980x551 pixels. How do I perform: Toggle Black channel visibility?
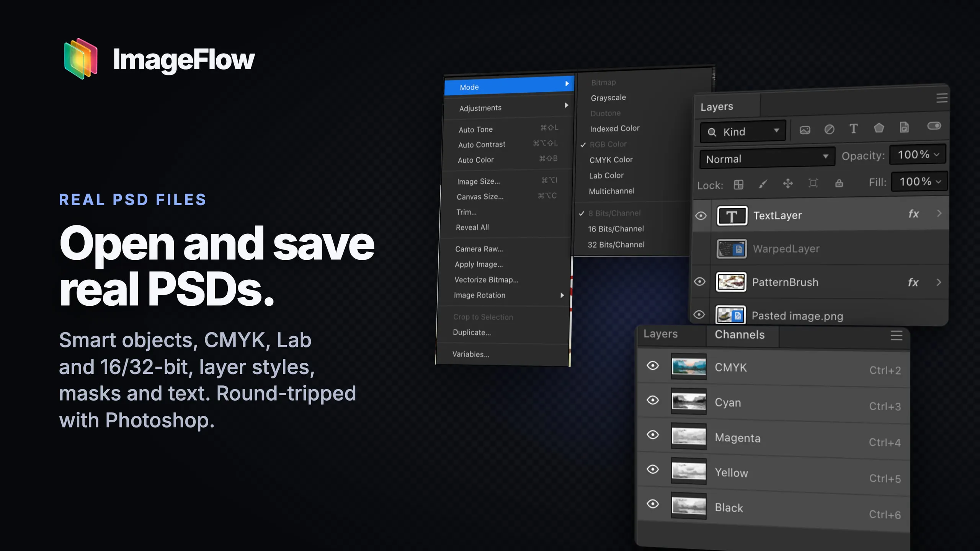coord(653,504)
